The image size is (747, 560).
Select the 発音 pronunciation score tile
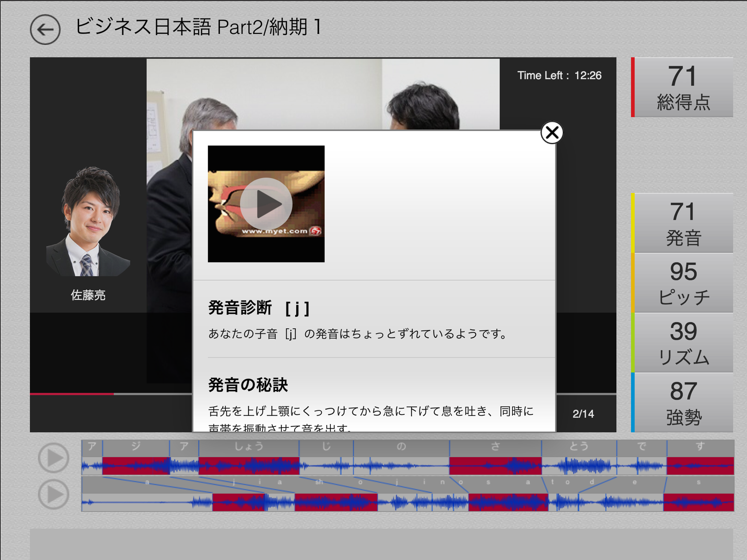[x=683, y=223]
